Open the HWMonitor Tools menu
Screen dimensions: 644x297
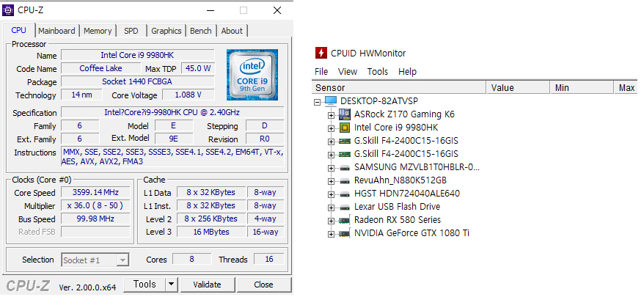tap(378, 71)
